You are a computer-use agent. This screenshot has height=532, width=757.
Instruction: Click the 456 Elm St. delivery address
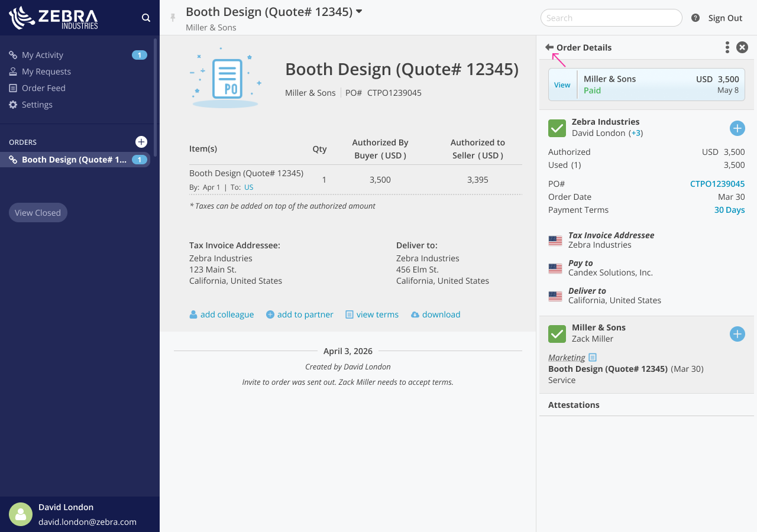[x=418, y=270]
